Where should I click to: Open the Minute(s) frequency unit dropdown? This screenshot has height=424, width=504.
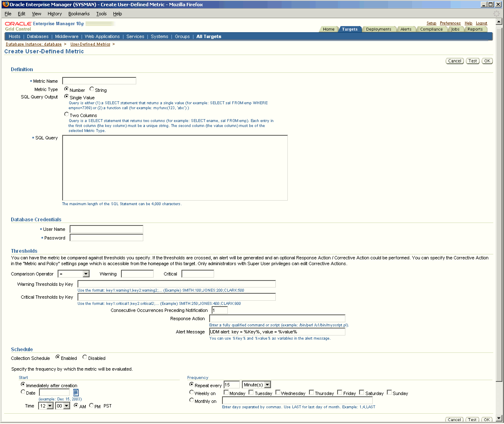(x=256, y=385)
